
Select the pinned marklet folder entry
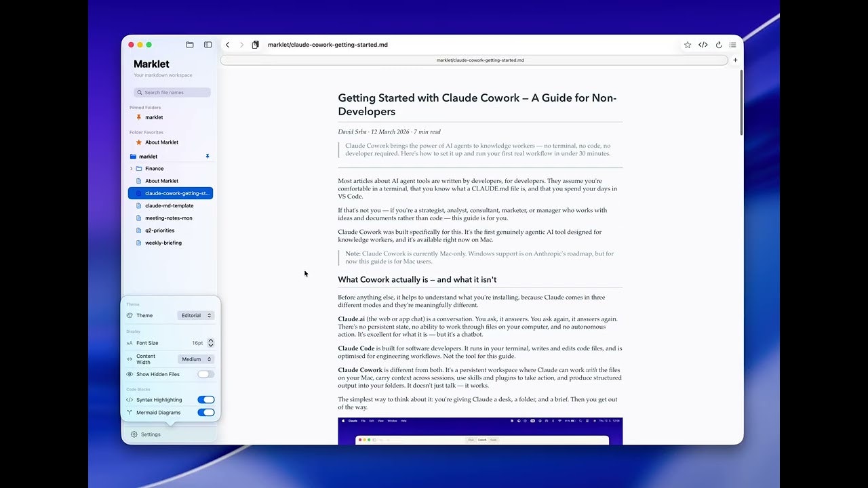click(170, 117)
